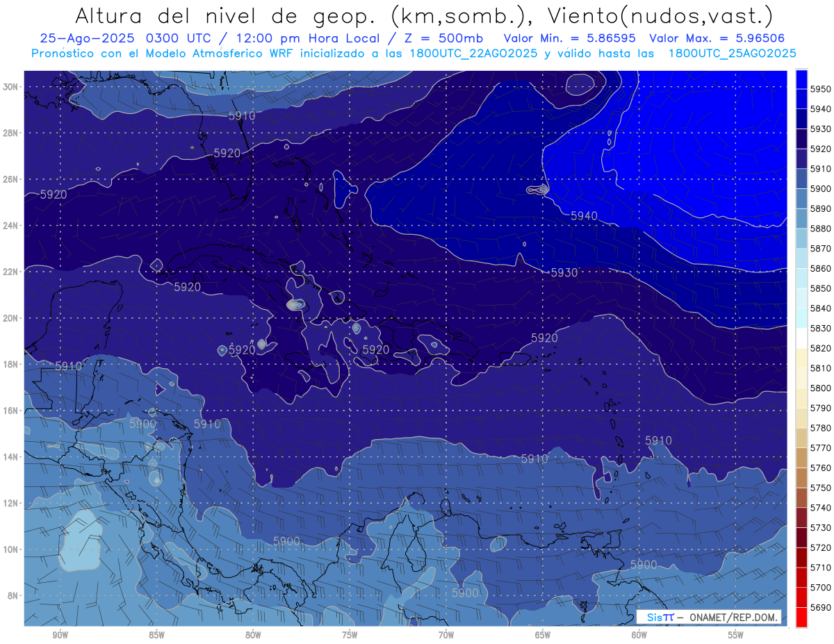Click the 90W longitude axis label
The width and height of the screenshot is (834, 644).
(60, 635)
